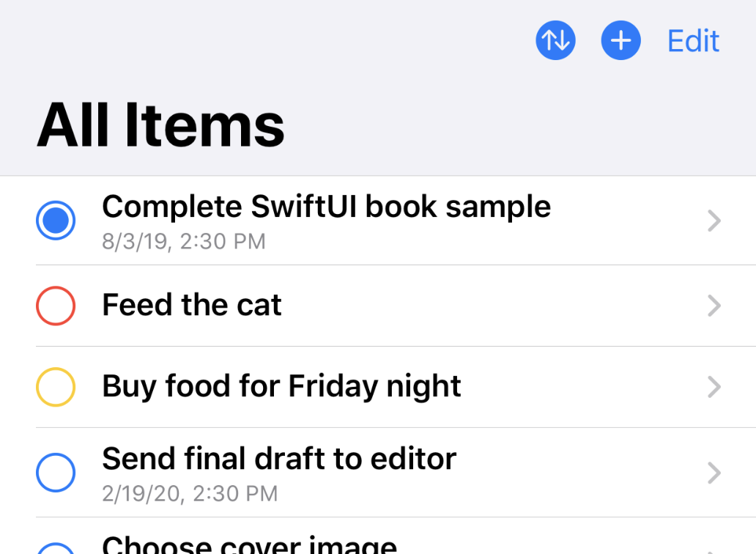
Task: Select the Complete SwiftUI book sample title
Action: tap(326, 207)
